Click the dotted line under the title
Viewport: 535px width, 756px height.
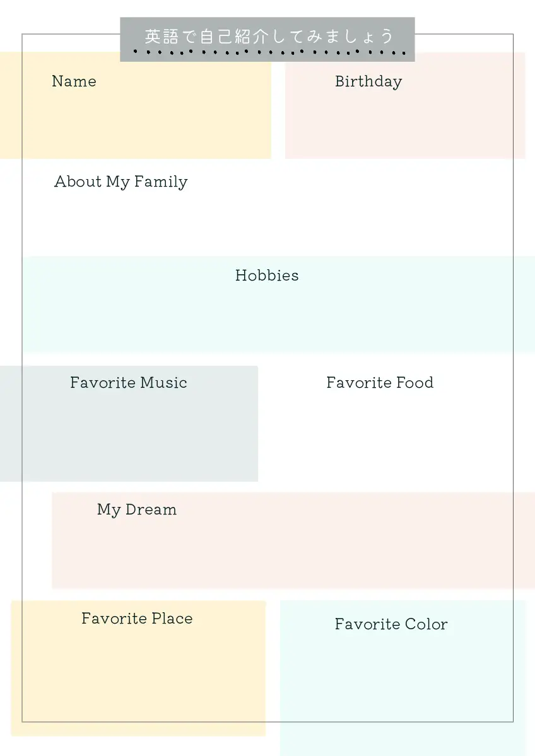tap(267, 52)
